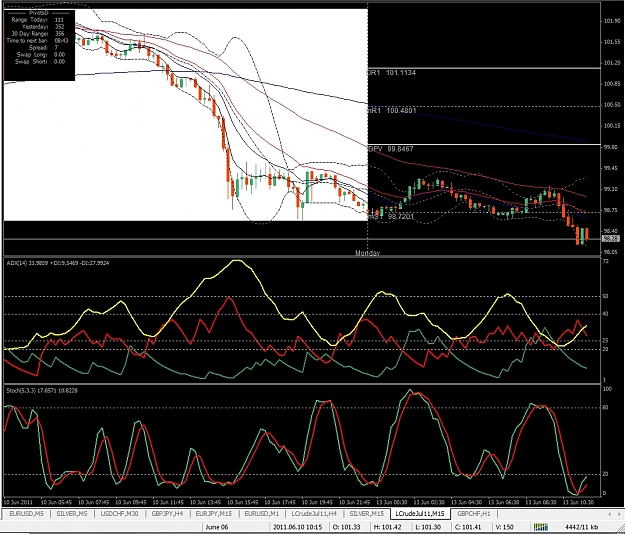Screen dimensions: 625x534
Task: Select the mR1 100.4801 pivot label
Action: pos(391,110)
